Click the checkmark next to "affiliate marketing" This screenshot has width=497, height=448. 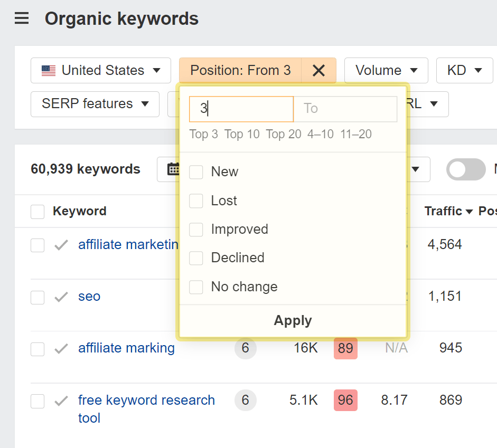60,245
